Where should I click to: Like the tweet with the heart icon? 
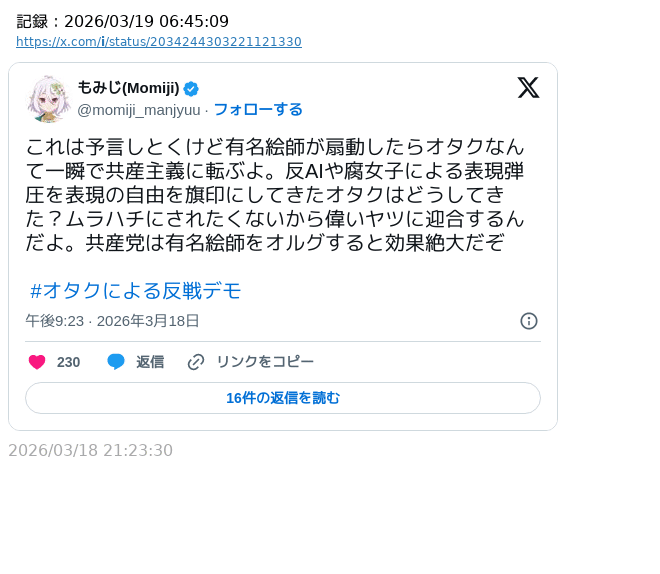tap(37, 362)
